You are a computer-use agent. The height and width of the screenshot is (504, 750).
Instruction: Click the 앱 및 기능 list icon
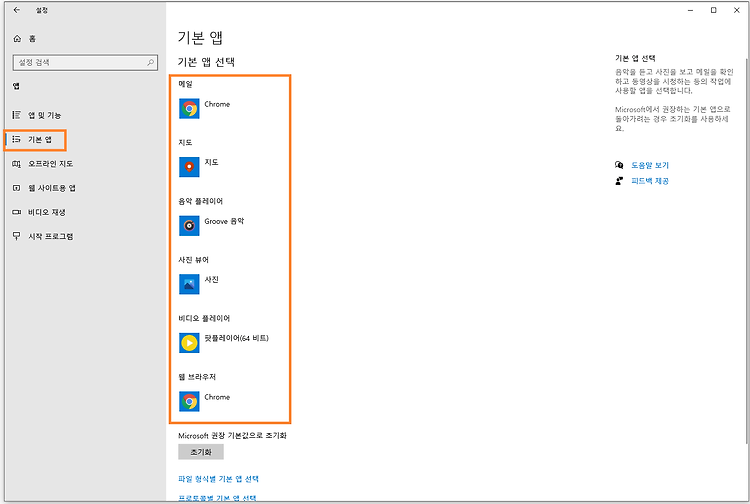point(17,115)
